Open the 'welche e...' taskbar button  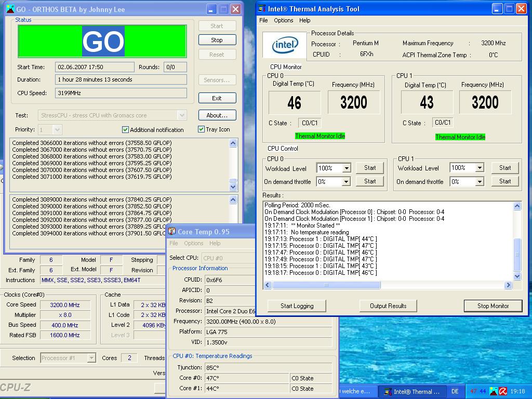[x=358, y=392]
